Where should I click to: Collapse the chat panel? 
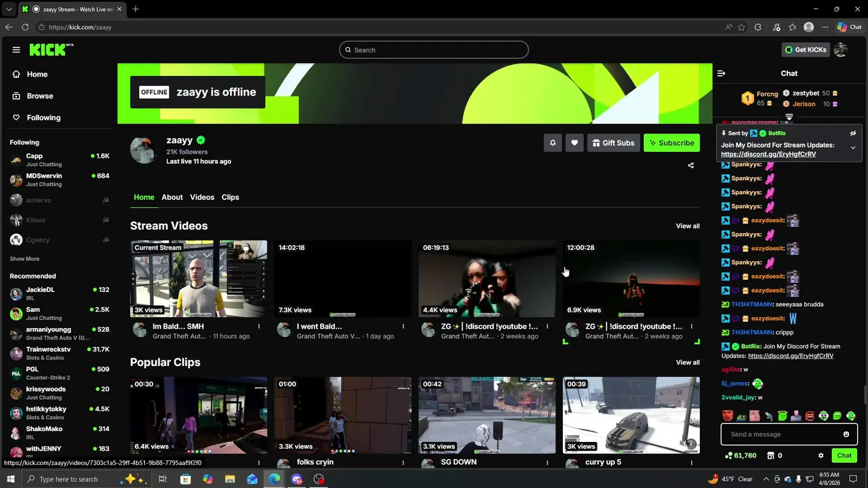point(722,73)
